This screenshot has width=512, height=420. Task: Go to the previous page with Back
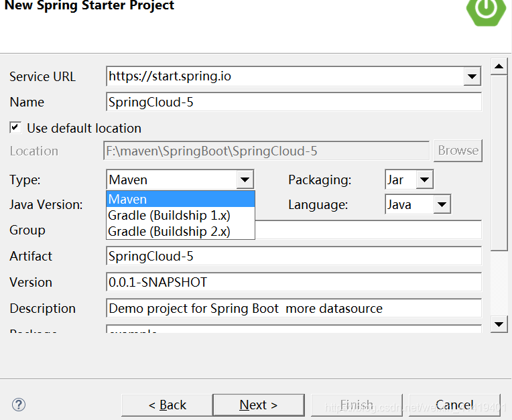pos(167,405)
